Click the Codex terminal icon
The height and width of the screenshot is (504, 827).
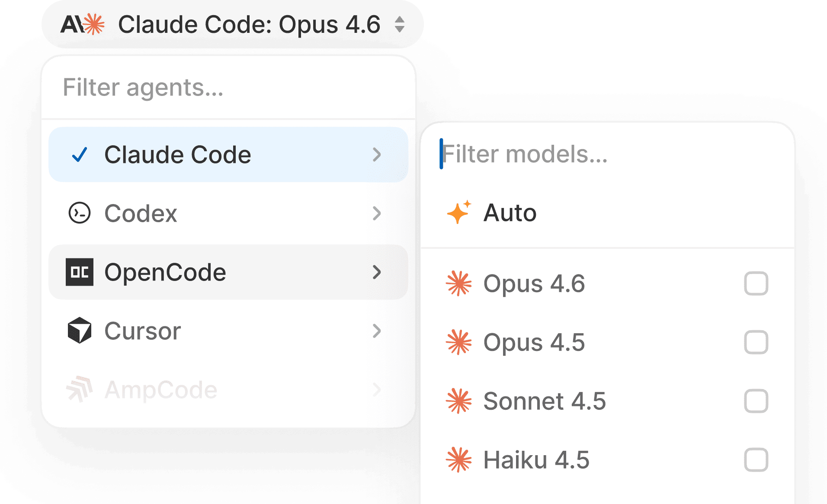80,213
